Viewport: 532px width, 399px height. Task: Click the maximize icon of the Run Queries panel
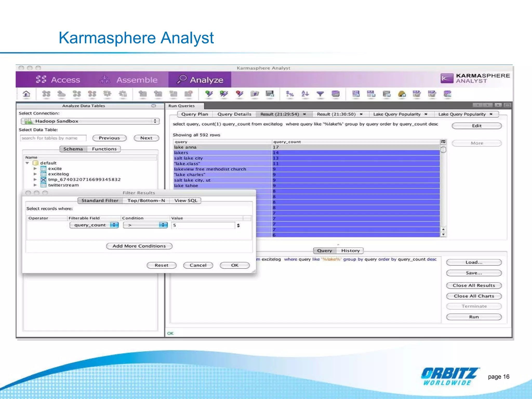507,105
